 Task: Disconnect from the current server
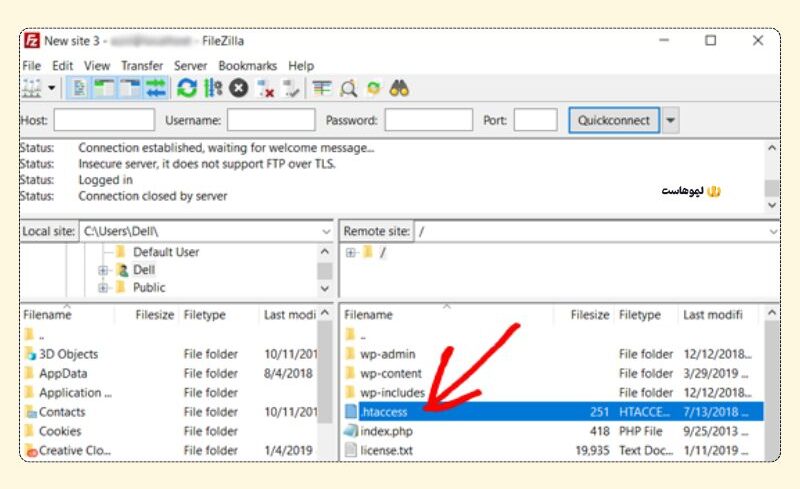click(266, 89)
